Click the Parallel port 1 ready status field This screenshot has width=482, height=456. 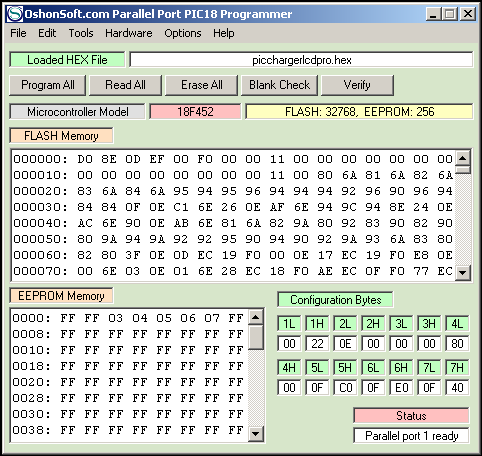coord(411,436)
